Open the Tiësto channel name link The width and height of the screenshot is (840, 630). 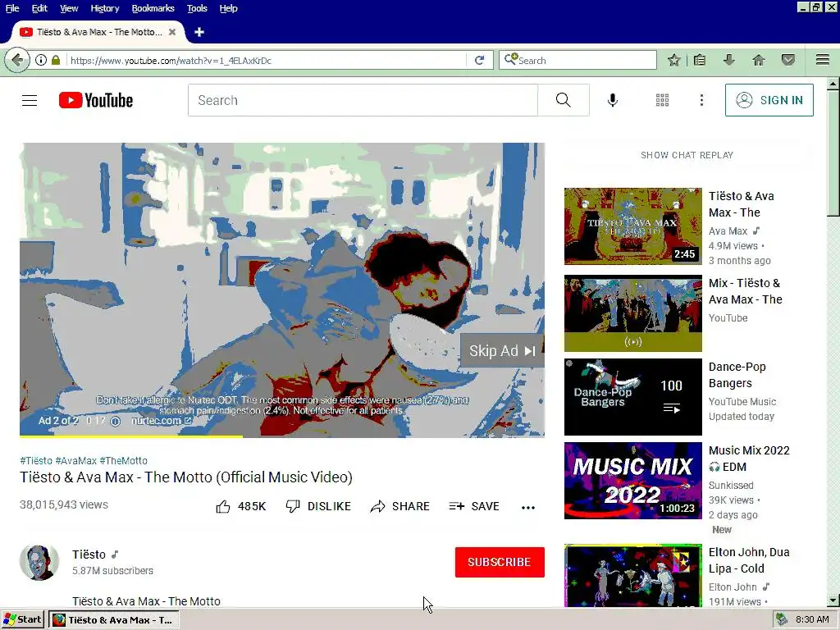tap(89, 555)
